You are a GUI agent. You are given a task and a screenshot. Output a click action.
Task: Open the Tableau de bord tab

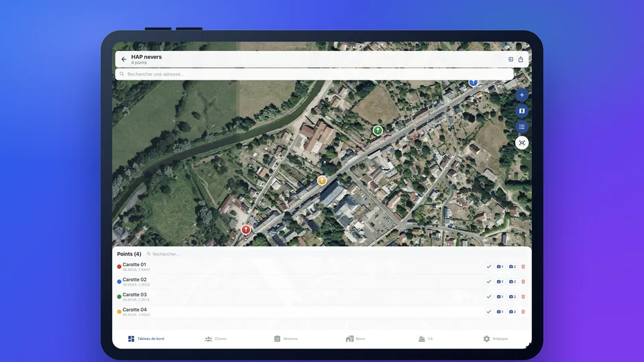pos(146,339)
